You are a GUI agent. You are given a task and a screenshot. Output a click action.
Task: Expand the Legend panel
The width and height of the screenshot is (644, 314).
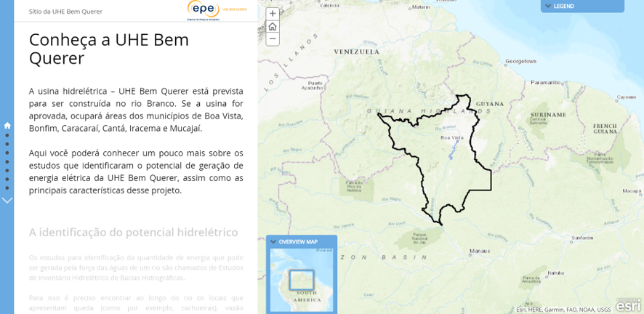click(x=581, y=6)
